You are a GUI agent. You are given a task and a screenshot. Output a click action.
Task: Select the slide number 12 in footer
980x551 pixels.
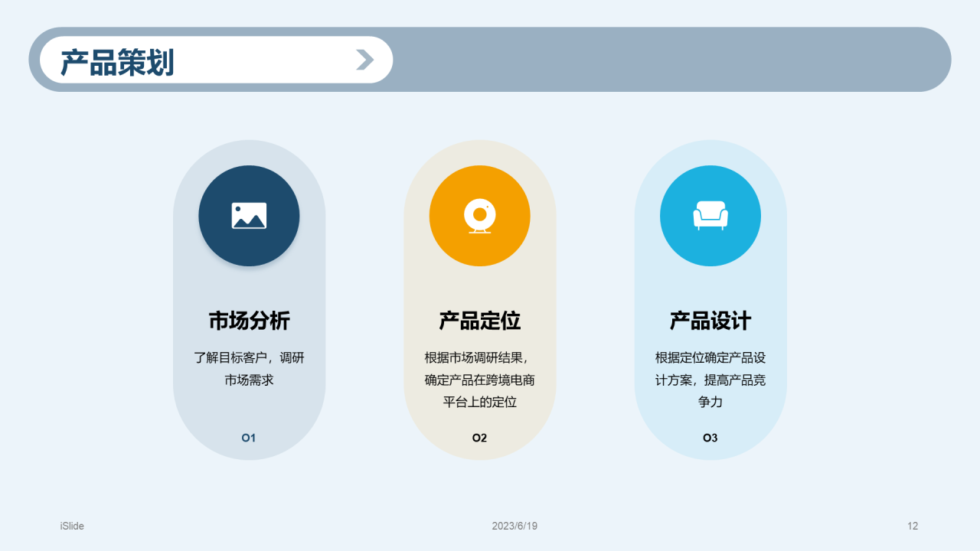point(913,526)
